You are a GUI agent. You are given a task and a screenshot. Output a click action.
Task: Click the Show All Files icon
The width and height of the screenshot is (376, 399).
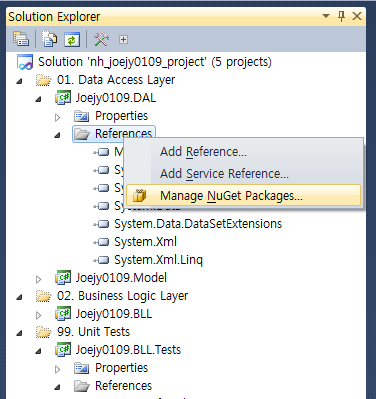pos(49,39)
